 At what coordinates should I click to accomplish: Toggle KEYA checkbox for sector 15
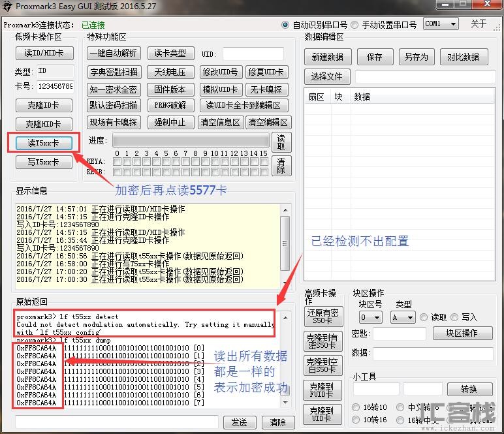click(x=264, y=162)
